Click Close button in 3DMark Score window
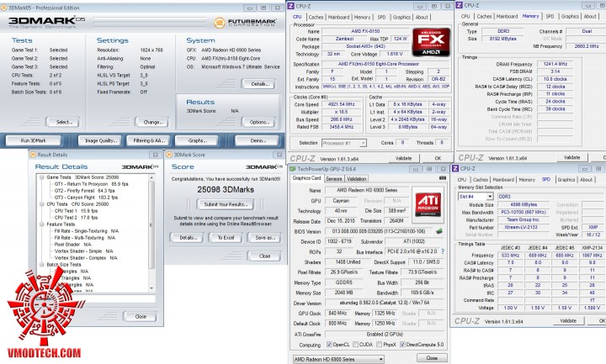This screenshot has height=364, width=606. [264, 256]
